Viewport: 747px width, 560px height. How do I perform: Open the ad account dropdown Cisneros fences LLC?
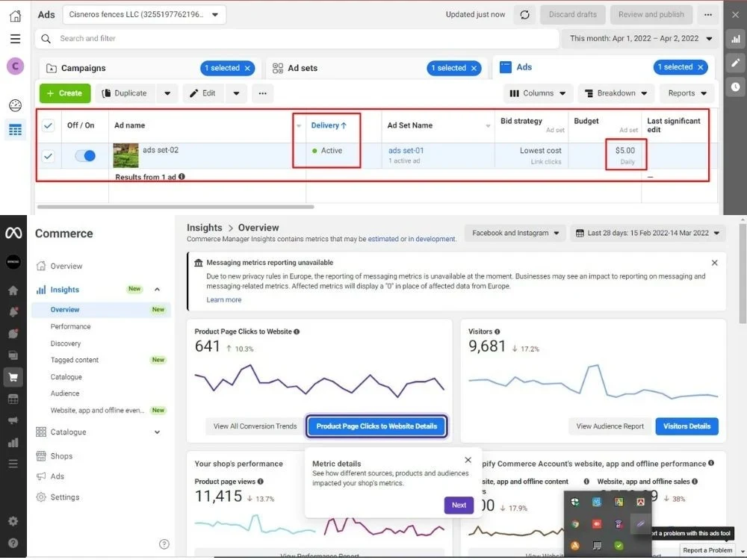pyautogui.click(x=144, y=15)
